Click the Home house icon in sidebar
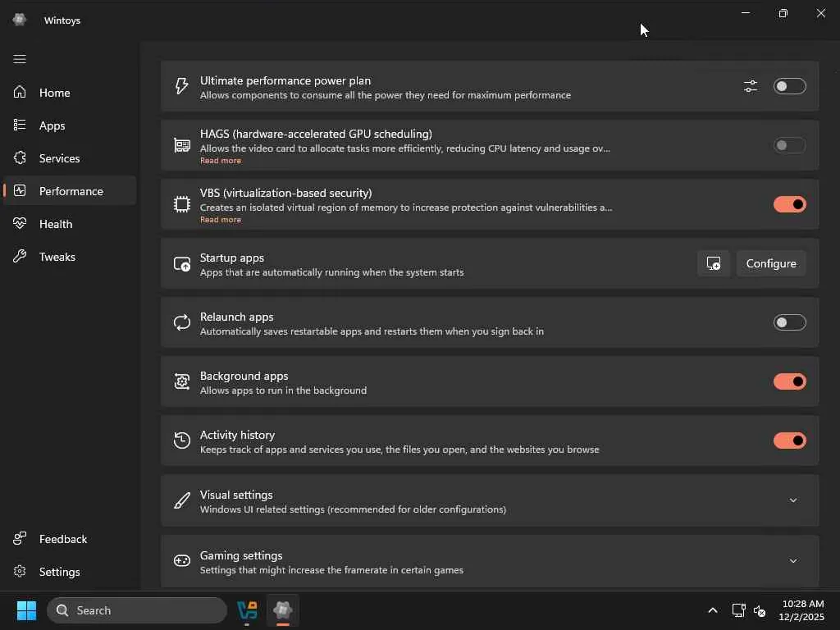Screen dimensions: 840x630 tap(20, 92)
